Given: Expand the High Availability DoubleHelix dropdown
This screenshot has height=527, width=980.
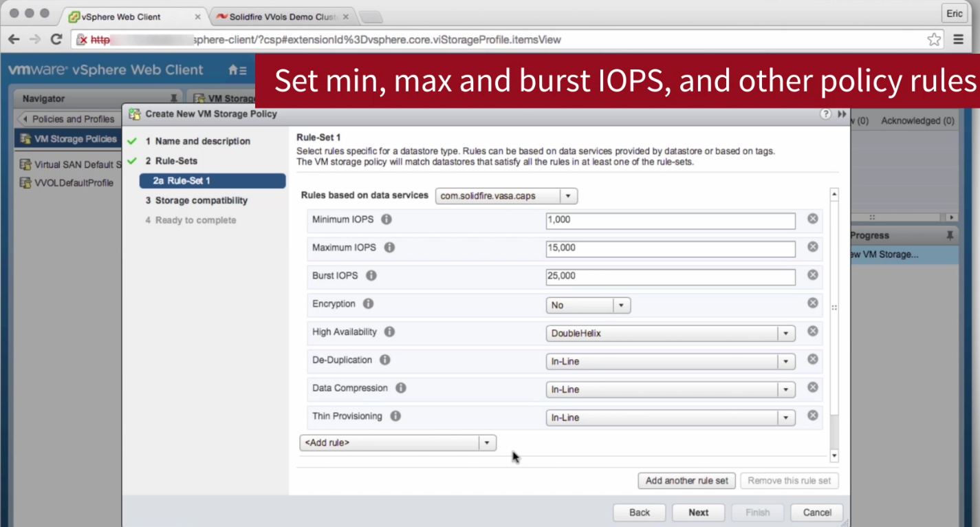Looking at the screenshot, I should coord(786,334).
